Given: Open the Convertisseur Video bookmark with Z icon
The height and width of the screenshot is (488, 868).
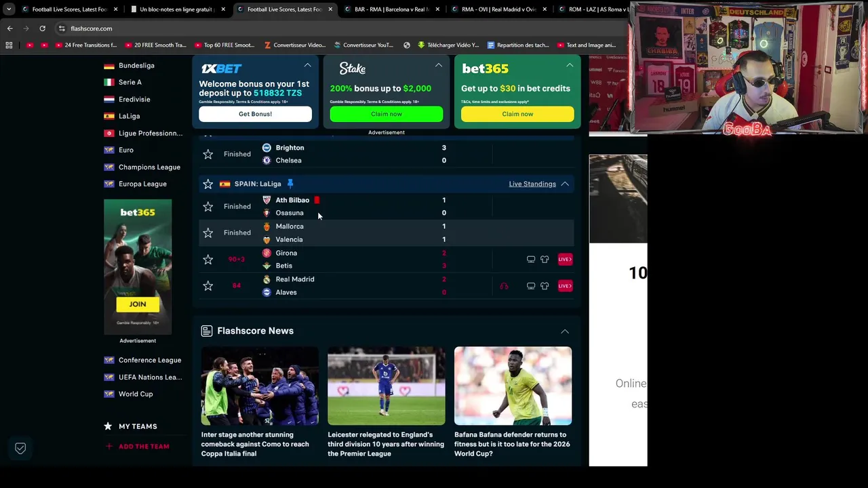Looking at the screenshot, I should [295, 45].
